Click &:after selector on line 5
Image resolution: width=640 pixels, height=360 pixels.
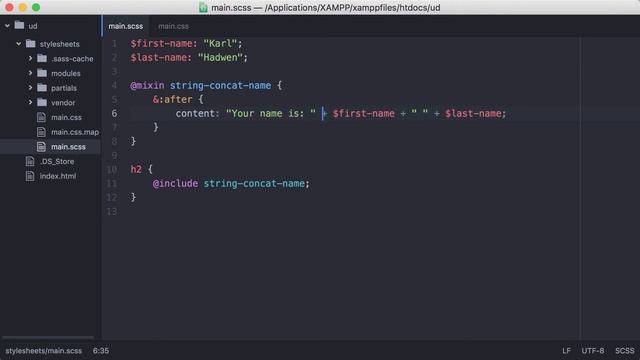click(x=172, y=100)
